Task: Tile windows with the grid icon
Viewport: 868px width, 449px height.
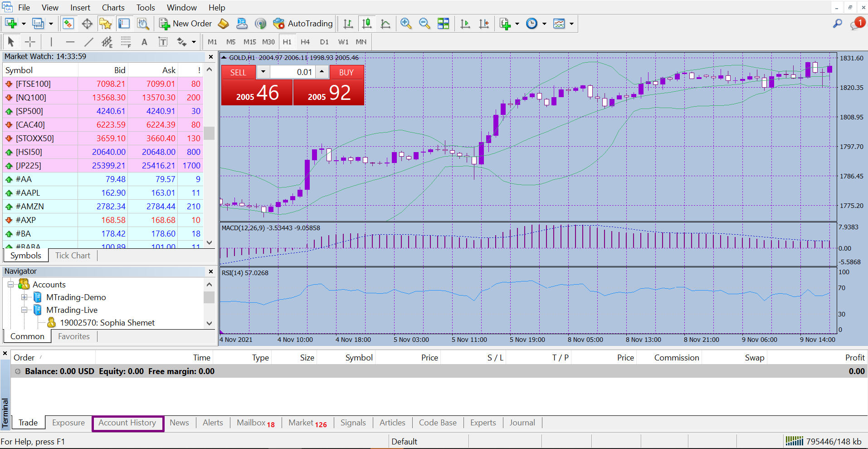Action: tap(443, 24)
